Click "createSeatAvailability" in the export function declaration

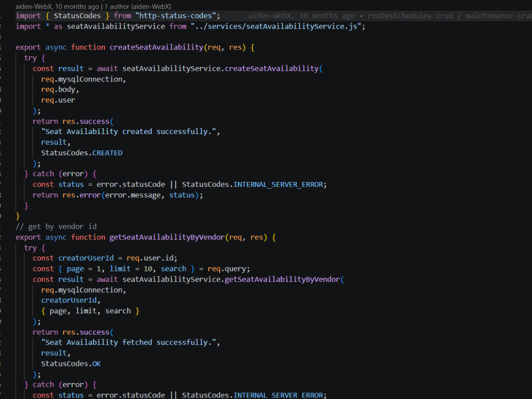tap(156, 47)
